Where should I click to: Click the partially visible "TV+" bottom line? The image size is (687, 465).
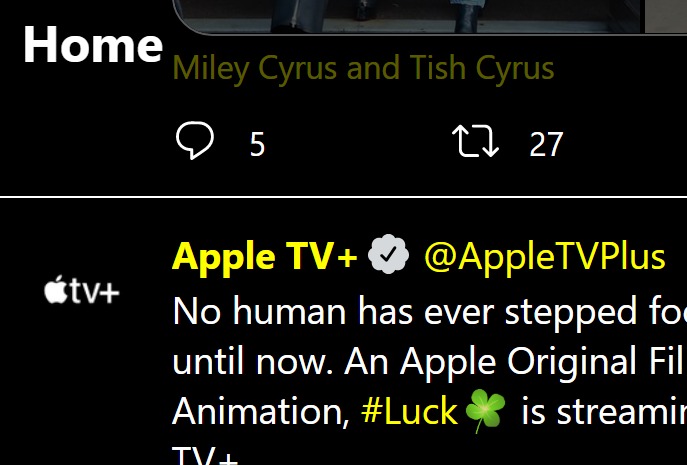(206, 456)
